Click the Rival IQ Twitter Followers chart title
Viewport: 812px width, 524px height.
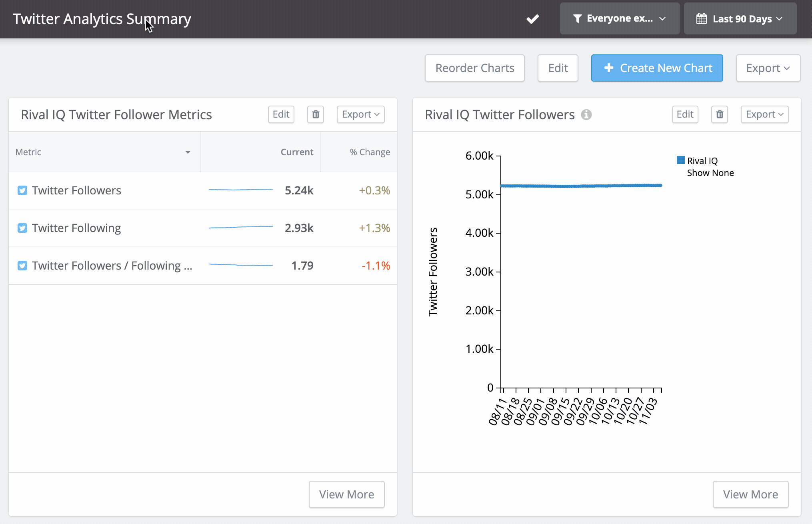click(500, 115)
